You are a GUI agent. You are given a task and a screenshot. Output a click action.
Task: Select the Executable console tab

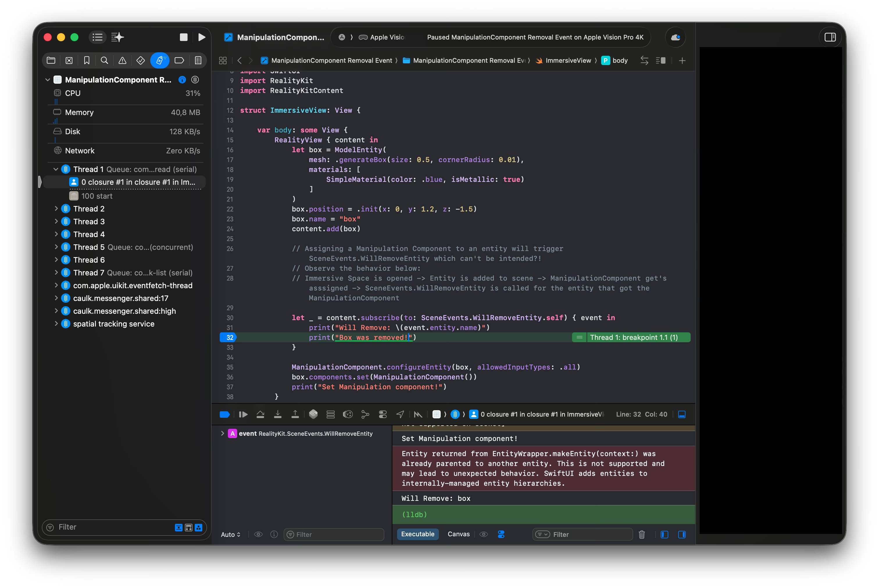click(417, 534)
